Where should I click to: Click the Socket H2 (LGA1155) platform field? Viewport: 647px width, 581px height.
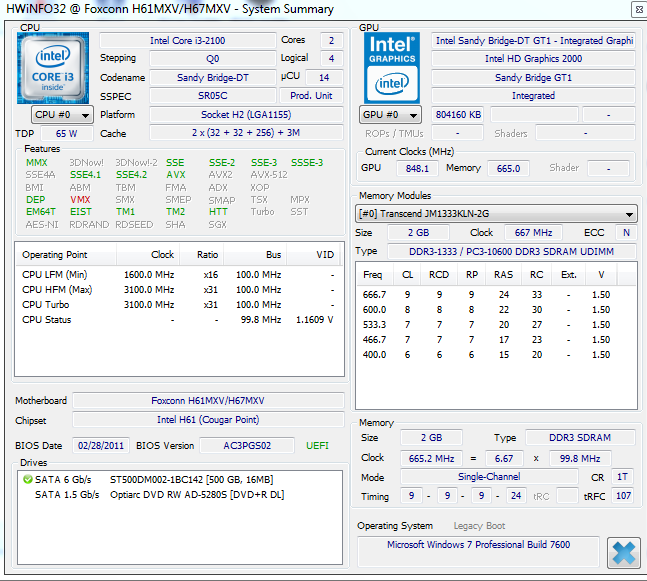246,114
